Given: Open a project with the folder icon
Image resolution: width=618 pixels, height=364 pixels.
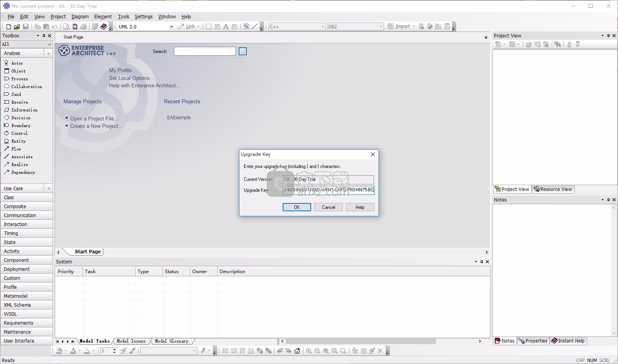Looking at the screenshot, I should click(17, 27).
